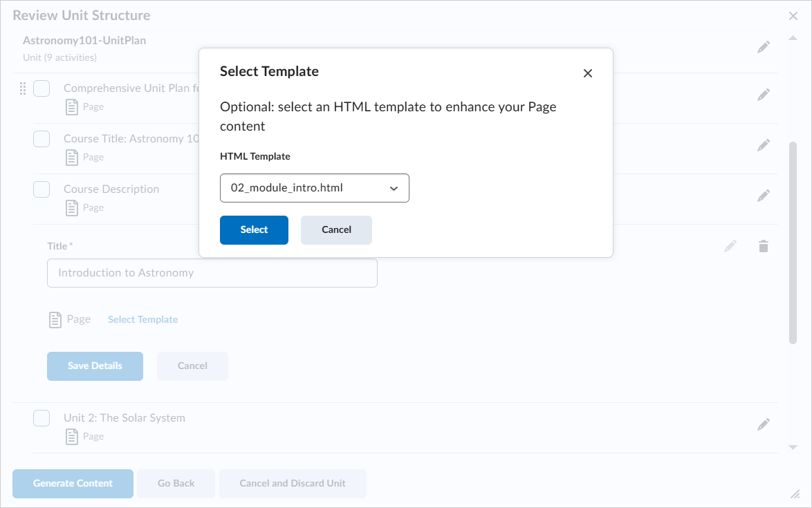
Task: Select the Unit 2: The Solar System checkbox
Action: pyautogui.click(x=41, y=418)
